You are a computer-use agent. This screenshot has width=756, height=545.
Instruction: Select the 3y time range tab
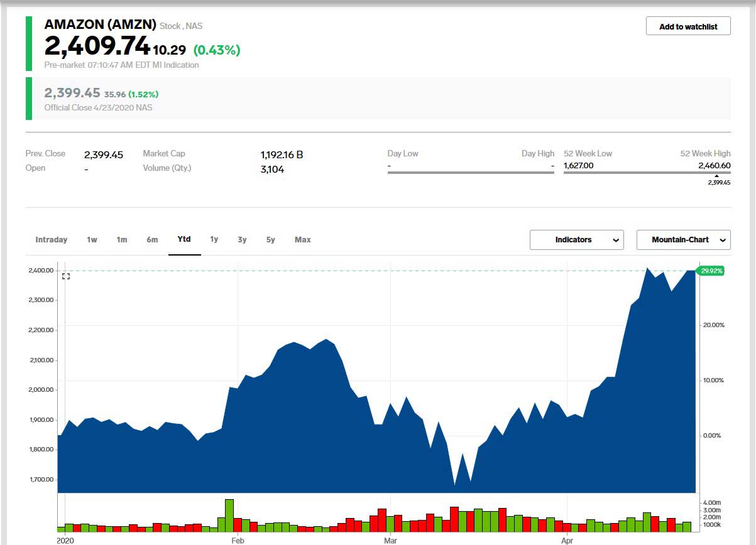pos(242,240)
